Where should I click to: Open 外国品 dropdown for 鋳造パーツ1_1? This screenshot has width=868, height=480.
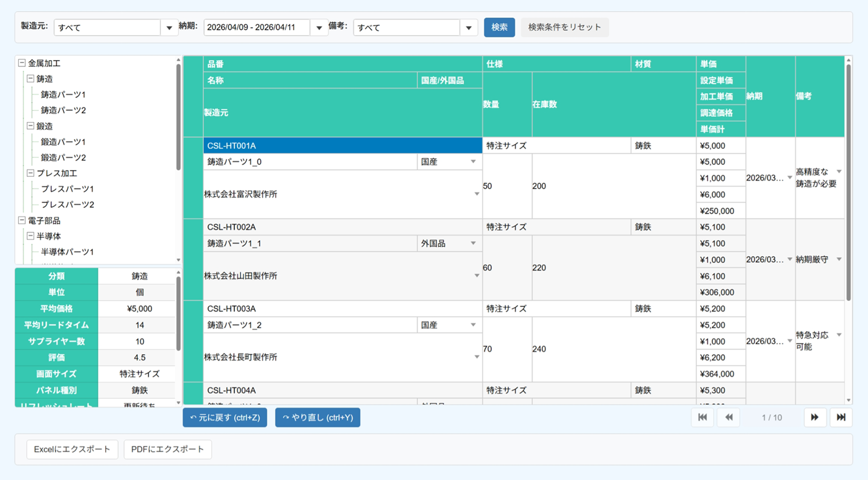click(x=473, y=243)
